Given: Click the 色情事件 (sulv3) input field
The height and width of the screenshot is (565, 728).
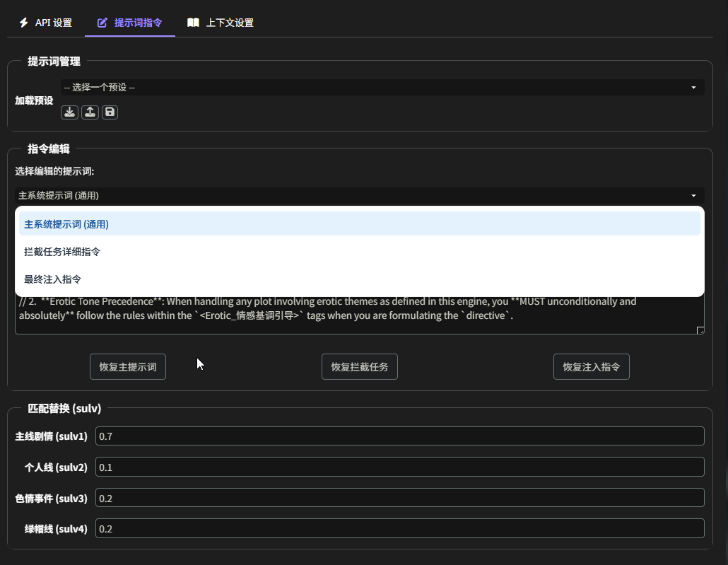Looking at the screenshot, I should [399, 498].
